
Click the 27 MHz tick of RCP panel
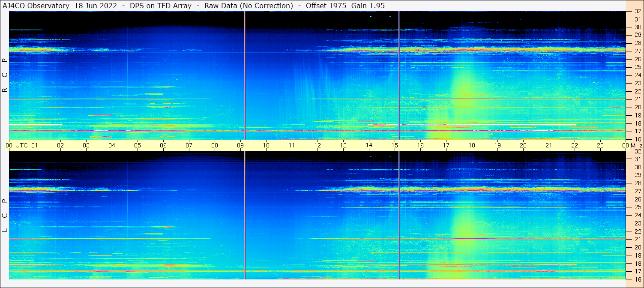[x=637, y=51]
